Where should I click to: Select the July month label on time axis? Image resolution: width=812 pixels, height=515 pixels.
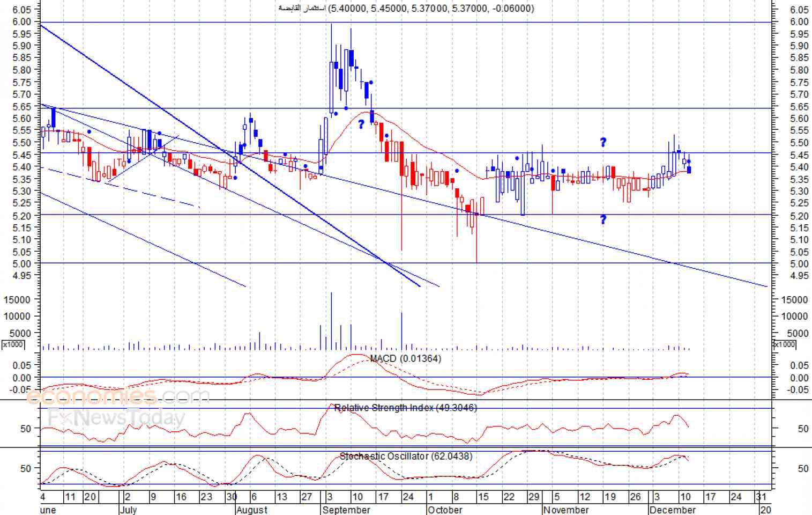[129, 510]
